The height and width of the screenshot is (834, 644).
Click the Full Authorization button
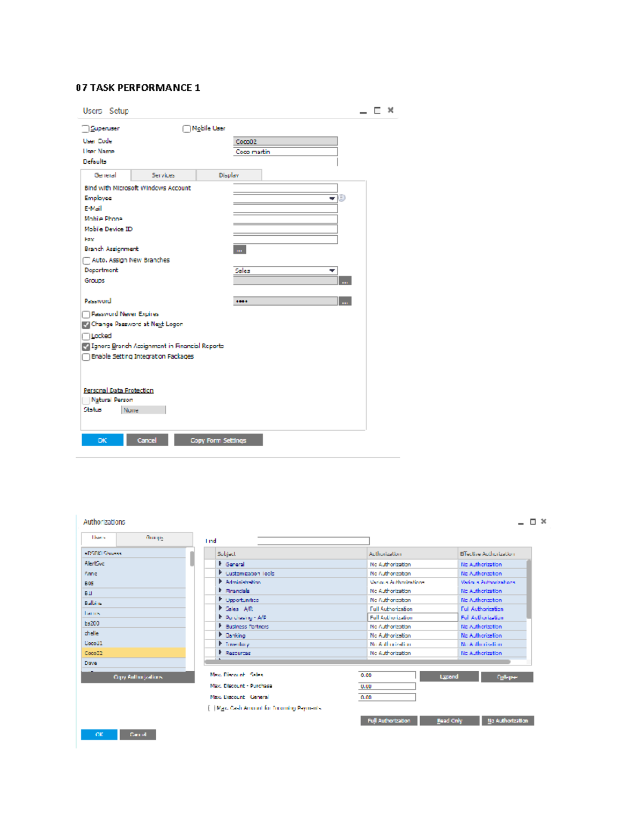click(388, 720)
